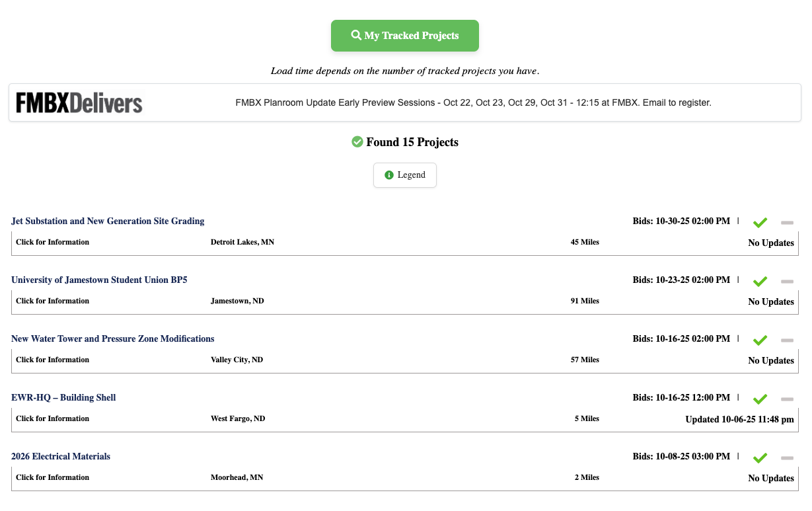Open New Water Tower and Pressure Zone Modifications
The width and height of the screenshot is (812, 511).
point(112,338)
